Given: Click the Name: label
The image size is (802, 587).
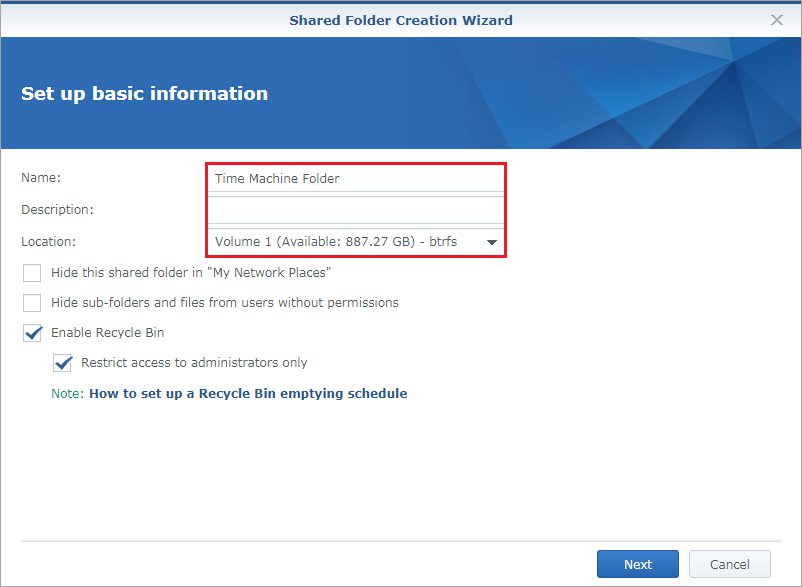Looking at the screenshot, I should coord(41,177).
